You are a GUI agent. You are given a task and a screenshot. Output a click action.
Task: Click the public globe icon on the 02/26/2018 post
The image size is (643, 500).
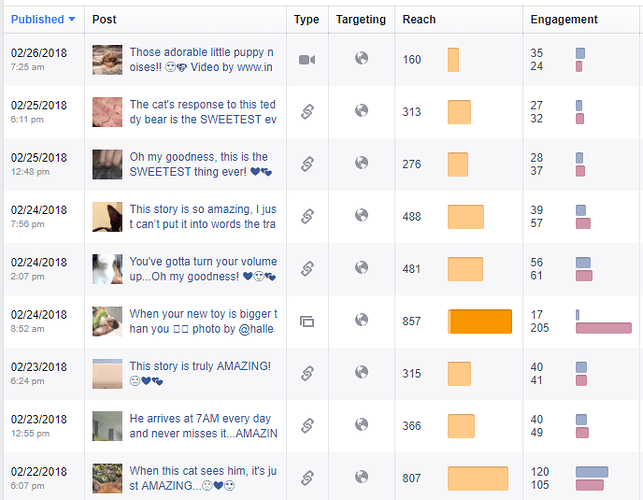point(361,58)
